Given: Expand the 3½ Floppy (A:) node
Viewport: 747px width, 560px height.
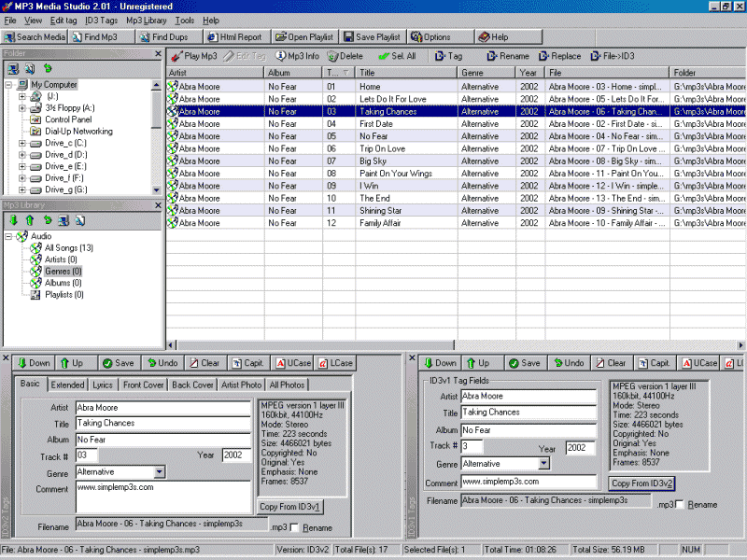Looking at the screenshot, I should [21, 108].
